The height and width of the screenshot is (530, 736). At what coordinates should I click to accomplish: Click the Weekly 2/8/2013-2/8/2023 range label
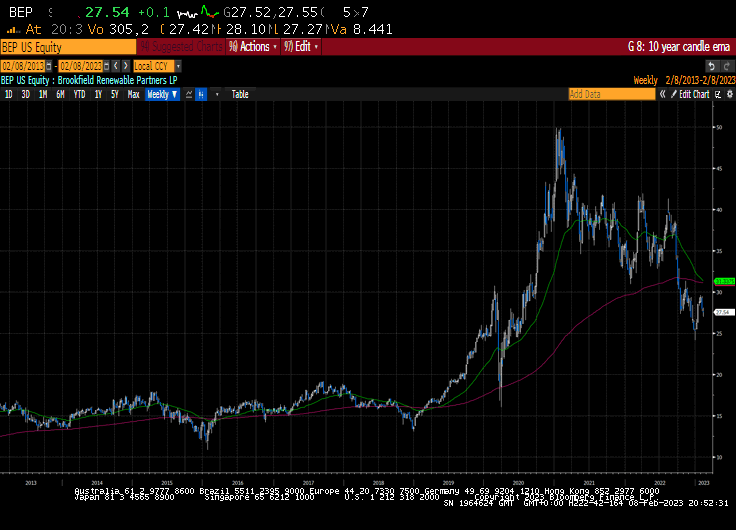(x=684, y=80)
